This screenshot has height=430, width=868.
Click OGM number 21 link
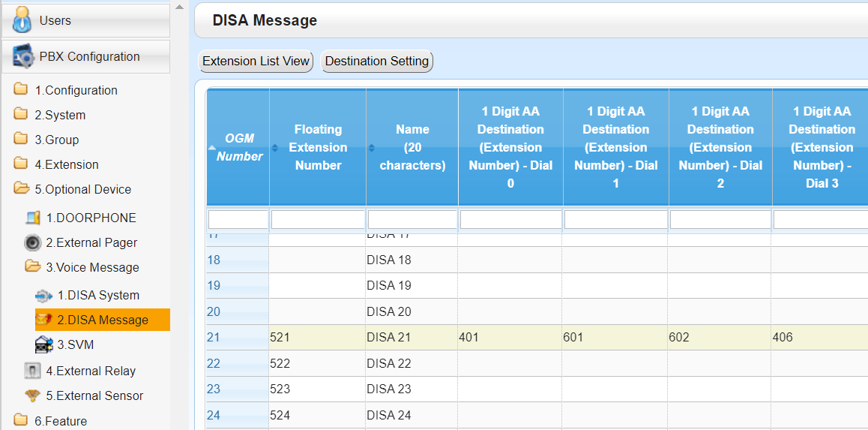click(214, 338)
